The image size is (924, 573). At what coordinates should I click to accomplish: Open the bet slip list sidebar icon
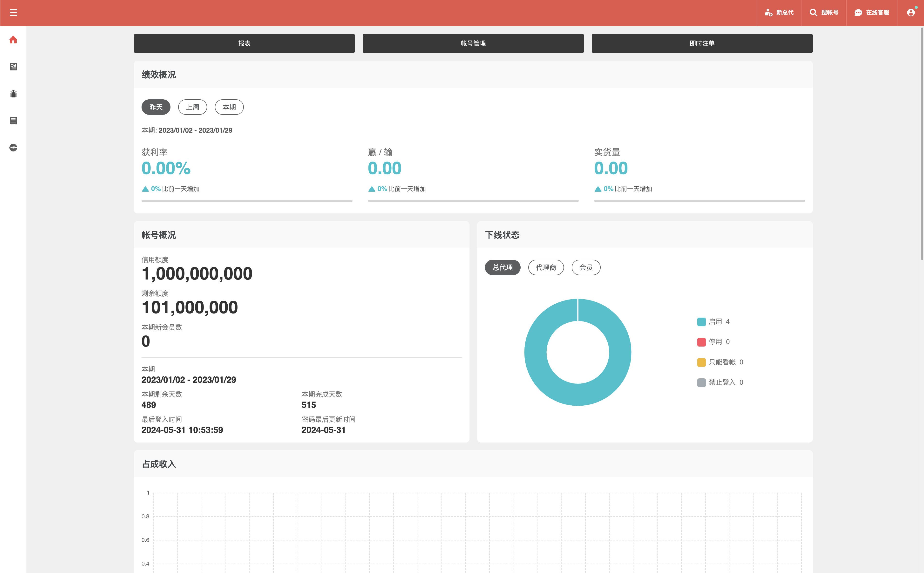[13, 121]
